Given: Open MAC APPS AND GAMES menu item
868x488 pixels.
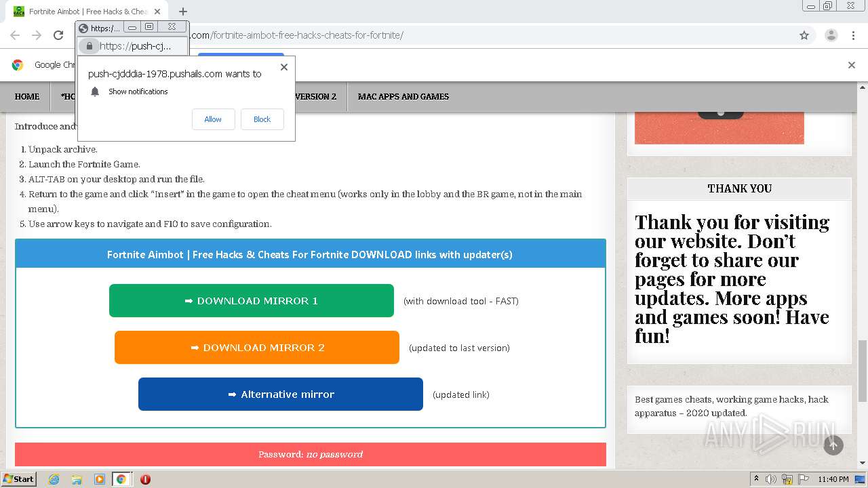Looking at the screenshot, I should [403, 96].
